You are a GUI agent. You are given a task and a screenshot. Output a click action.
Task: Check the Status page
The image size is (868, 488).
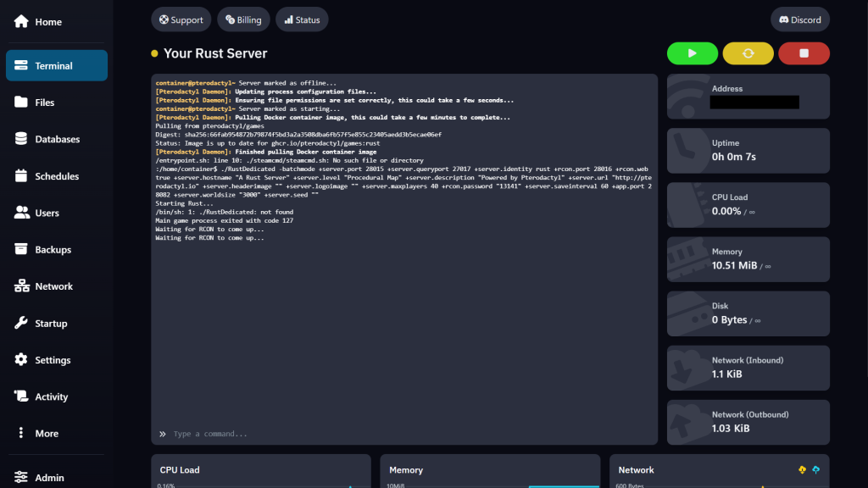[x=302, y=19]
